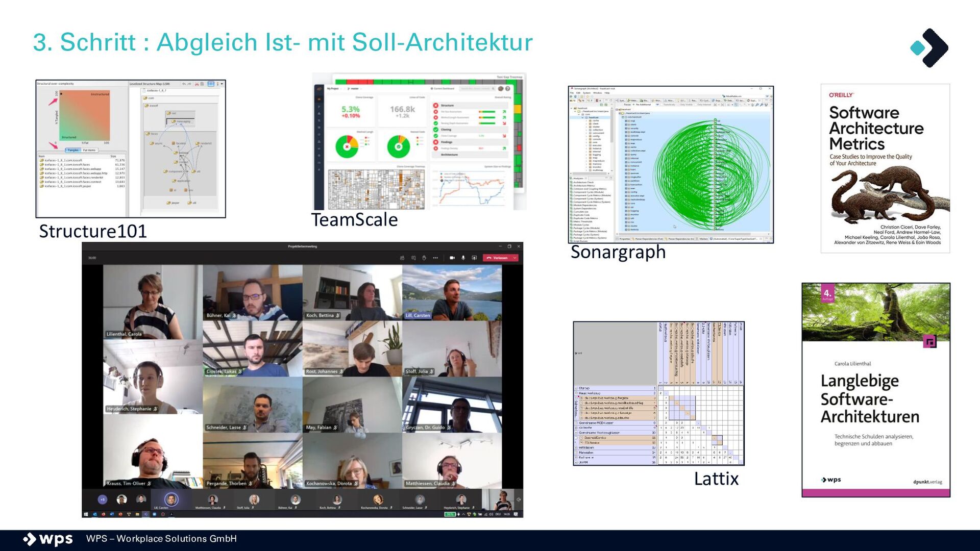Click the Software Architecture Metrics book cover
Image resolution: width=980 pixels, height=551 pixels.
[885, 168]
